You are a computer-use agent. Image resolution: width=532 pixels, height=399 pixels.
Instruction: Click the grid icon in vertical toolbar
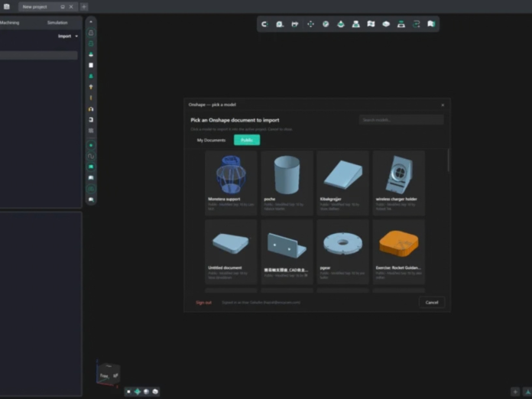pos(91,131)
